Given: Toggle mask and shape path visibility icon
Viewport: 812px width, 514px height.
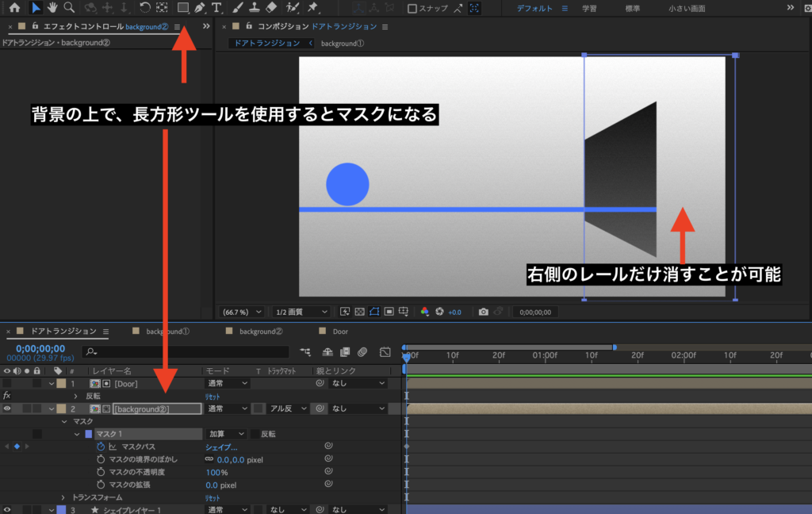Looking at the screenshot, I should tap(373, 312).
